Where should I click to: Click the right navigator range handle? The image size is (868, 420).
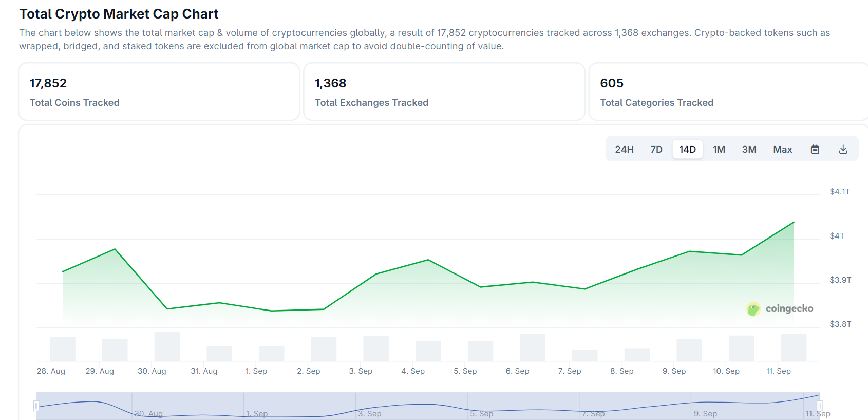819,406
